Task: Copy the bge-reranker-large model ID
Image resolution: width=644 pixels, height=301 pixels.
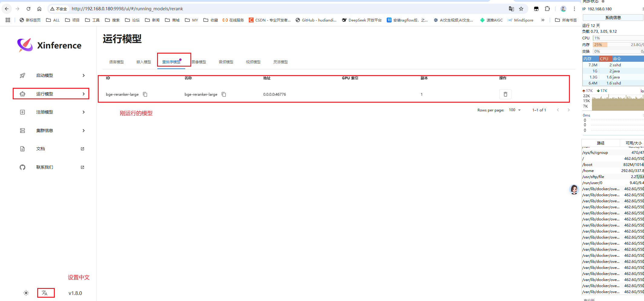Action: [145, 94]
